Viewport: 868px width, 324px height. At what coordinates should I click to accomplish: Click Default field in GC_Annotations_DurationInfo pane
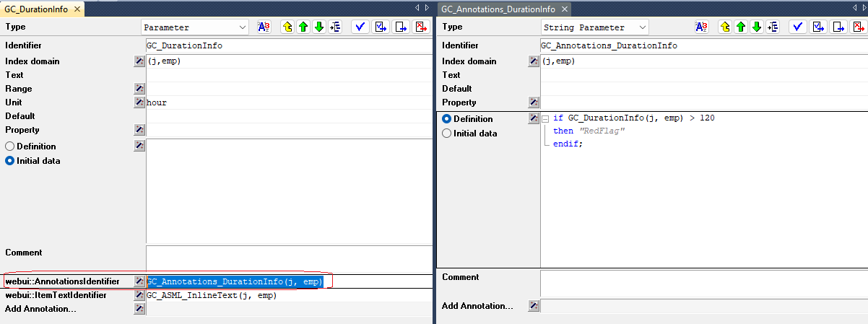[x=703, y=89]
